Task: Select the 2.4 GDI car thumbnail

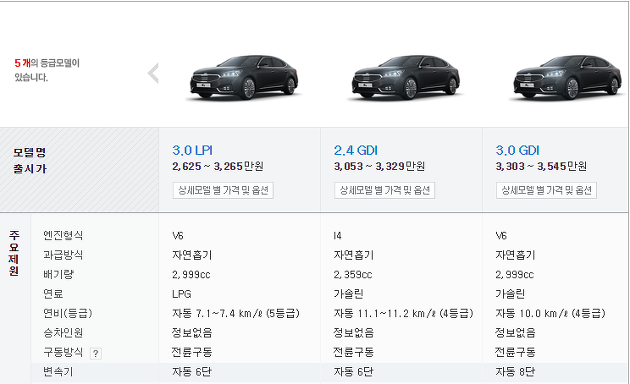Action: pos(406,77)
